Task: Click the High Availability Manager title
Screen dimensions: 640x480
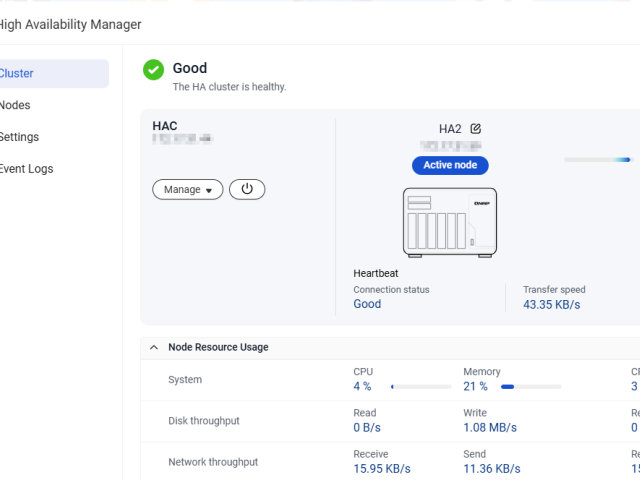Action: coord(70,24)
